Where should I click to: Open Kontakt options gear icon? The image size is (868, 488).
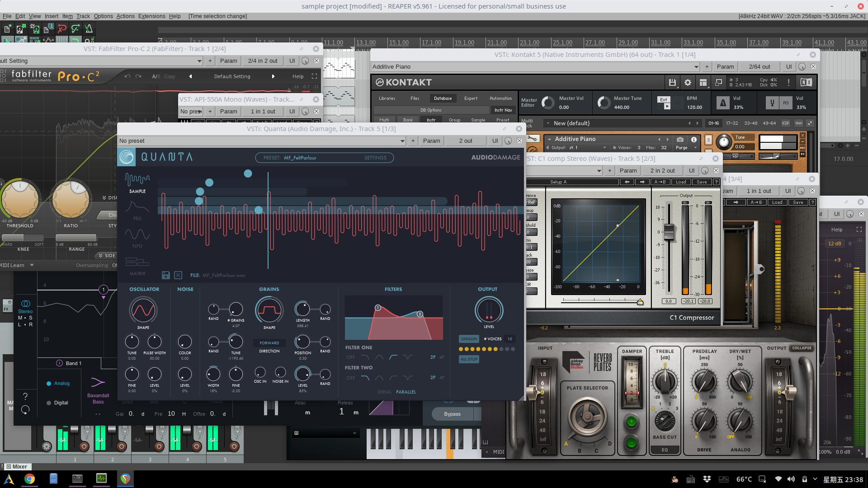pos(688,82)
